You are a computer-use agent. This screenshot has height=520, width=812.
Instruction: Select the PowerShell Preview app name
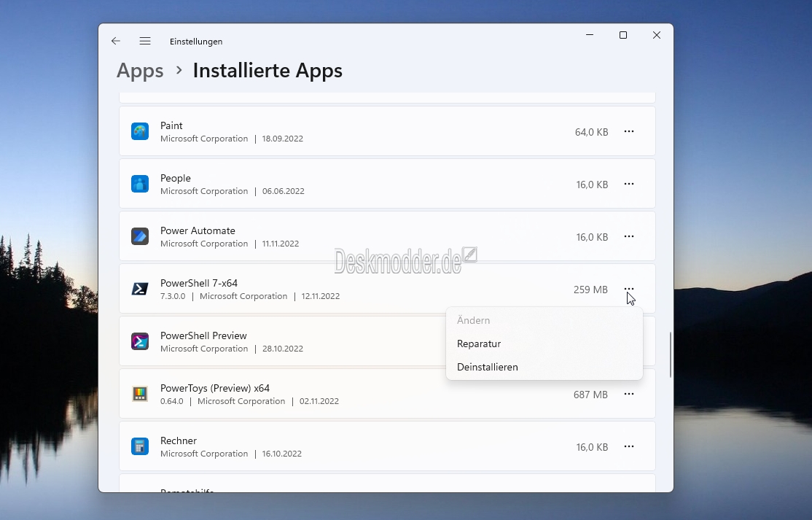pos(203,335)
